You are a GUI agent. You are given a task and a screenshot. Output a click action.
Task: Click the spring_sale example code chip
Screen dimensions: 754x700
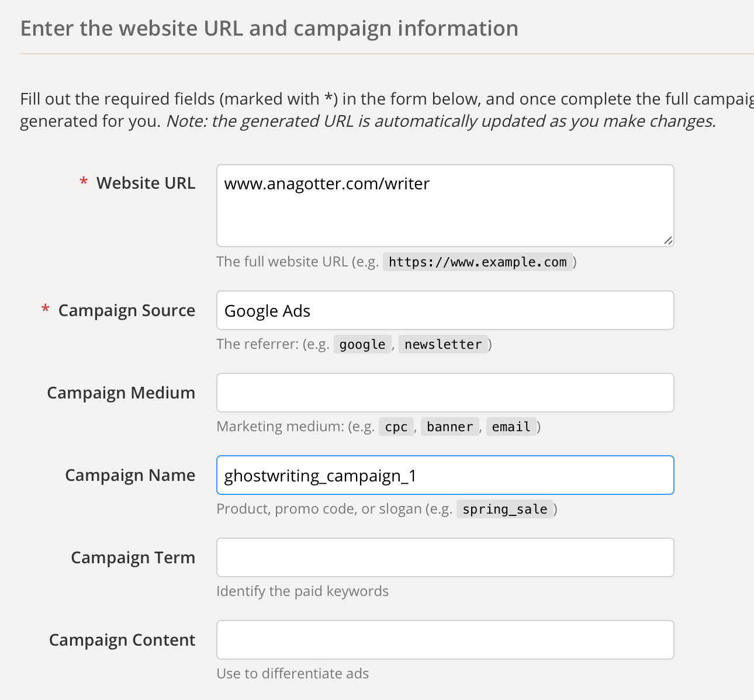click(x=505, y=509)
